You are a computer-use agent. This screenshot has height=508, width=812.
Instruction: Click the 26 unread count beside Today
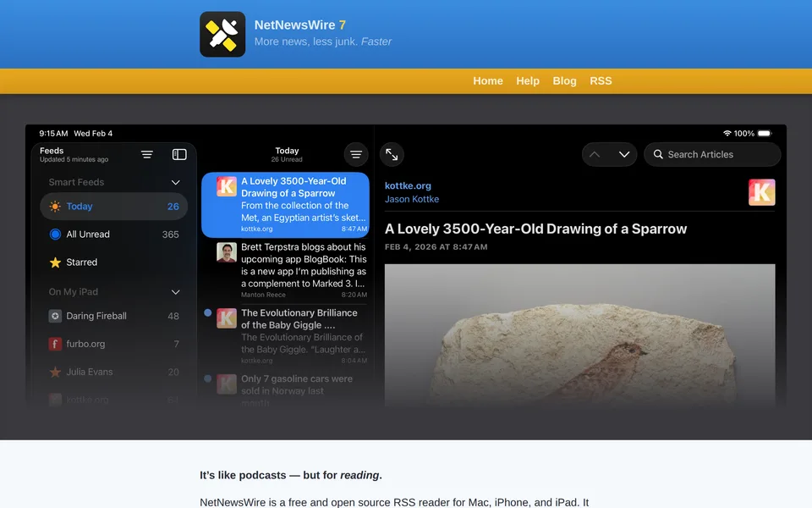(x=173, y=207)
